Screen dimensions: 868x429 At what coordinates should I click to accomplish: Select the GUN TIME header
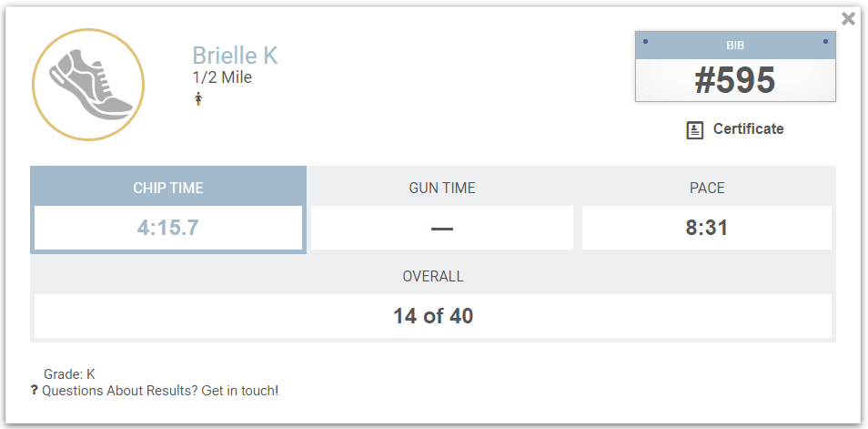point(442,189)
